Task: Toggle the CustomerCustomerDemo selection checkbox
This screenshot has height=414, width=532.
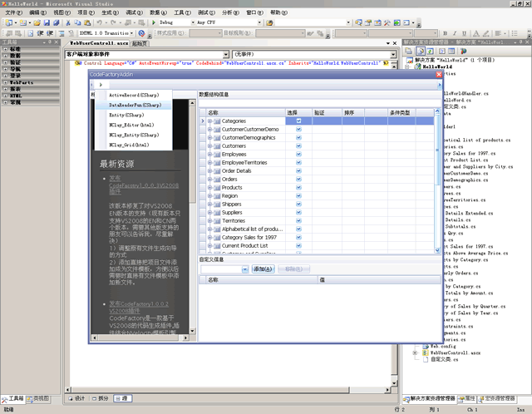Action: pos(298,130)
